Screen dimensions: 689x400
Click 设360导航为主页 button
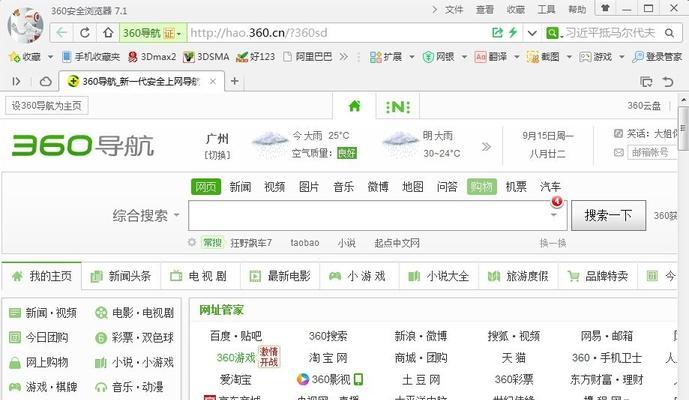click(x=47, y=105)
